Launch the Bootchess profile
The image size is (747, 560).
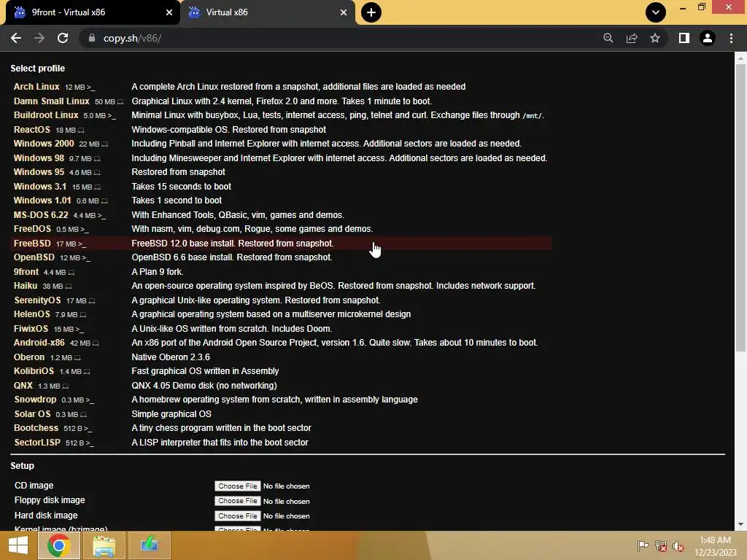36,428
